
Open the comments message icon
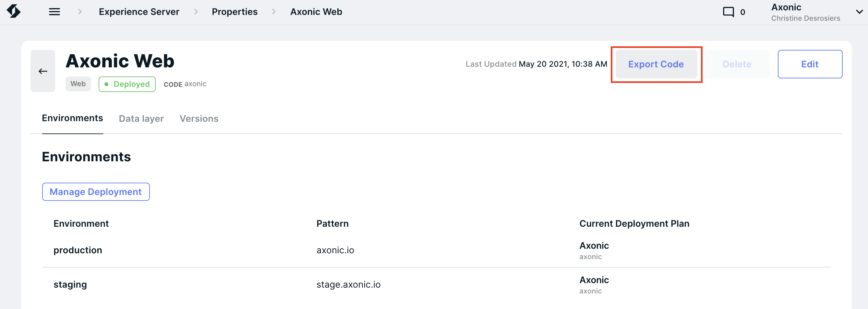pyautogui.click(x=728, y=12)
